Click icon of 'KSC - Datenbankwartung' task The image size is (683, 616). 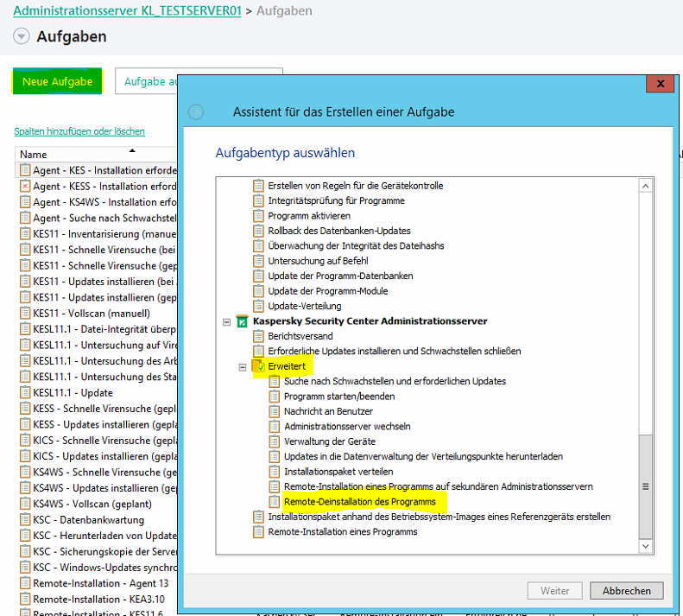click(25, 519)
